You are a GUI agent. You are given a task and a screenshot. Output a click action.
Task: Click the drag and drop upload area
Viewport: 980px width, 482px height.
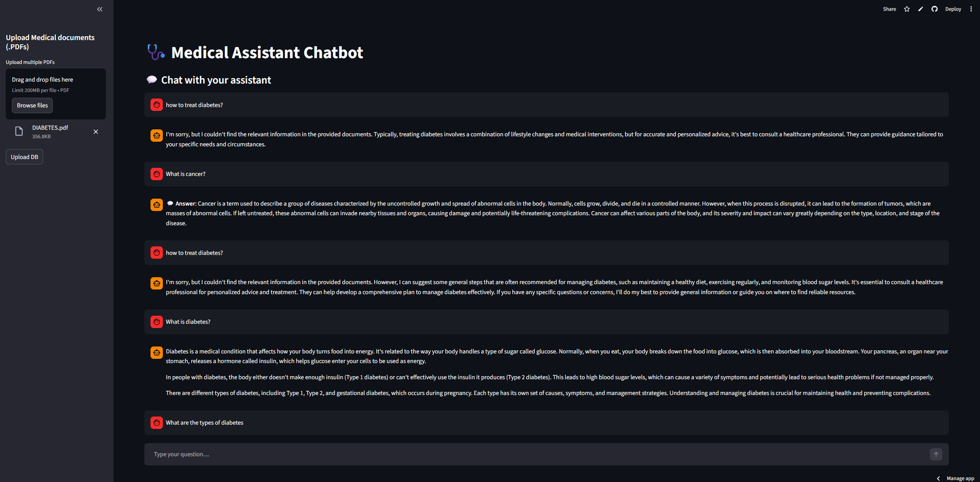pos(56,84)
